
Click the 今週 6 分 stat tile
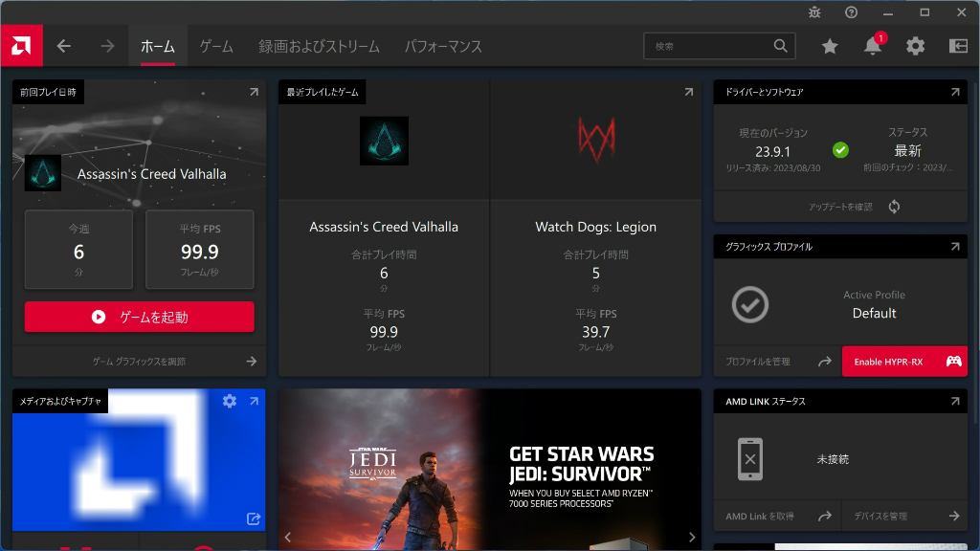78,250
